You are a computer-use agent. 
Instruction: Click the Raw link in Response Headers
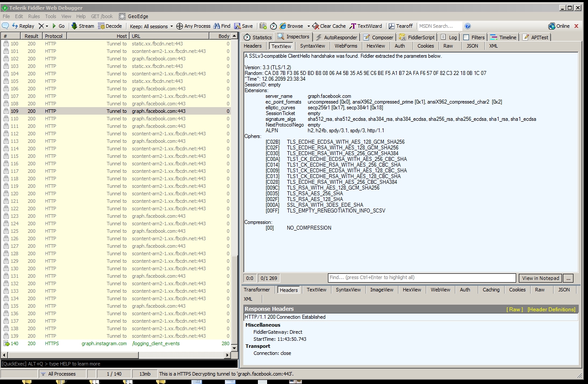click(x=515, y=309)
